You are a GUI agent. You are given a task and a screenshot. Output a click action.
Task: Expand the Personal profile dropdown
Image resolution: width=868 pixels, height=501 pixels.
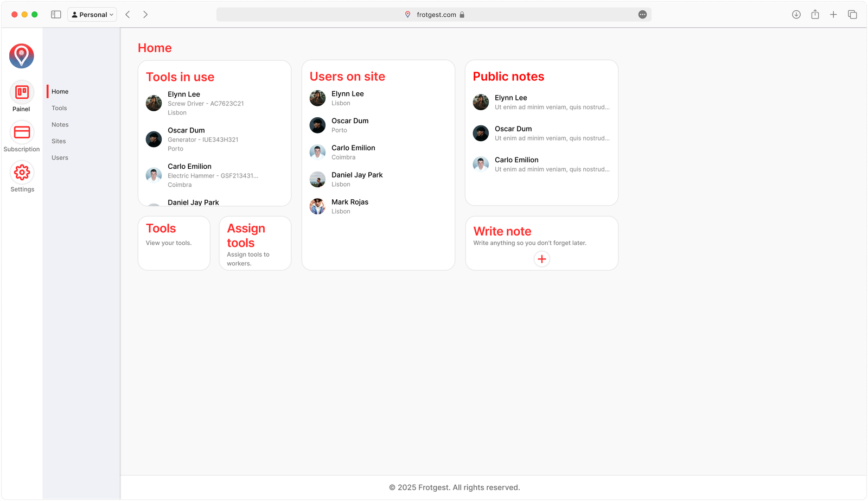point(92,15)
